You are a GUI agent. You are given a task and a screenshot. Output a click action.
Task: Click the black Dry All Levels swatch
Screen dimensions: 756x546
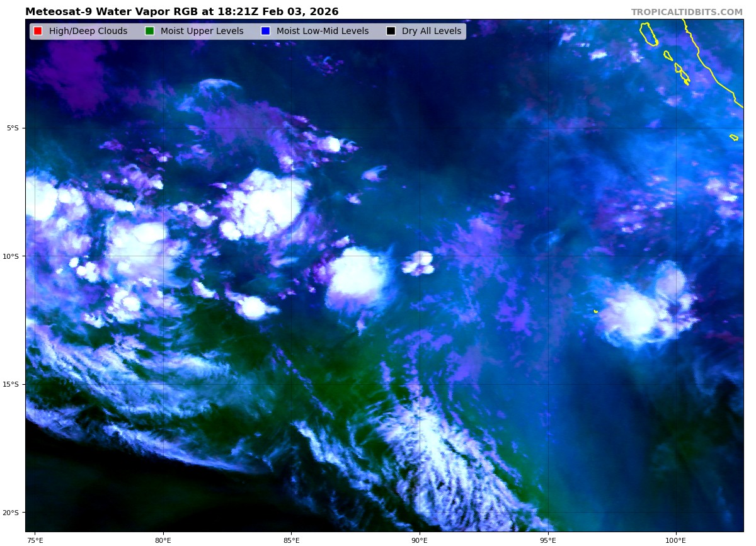391,31
